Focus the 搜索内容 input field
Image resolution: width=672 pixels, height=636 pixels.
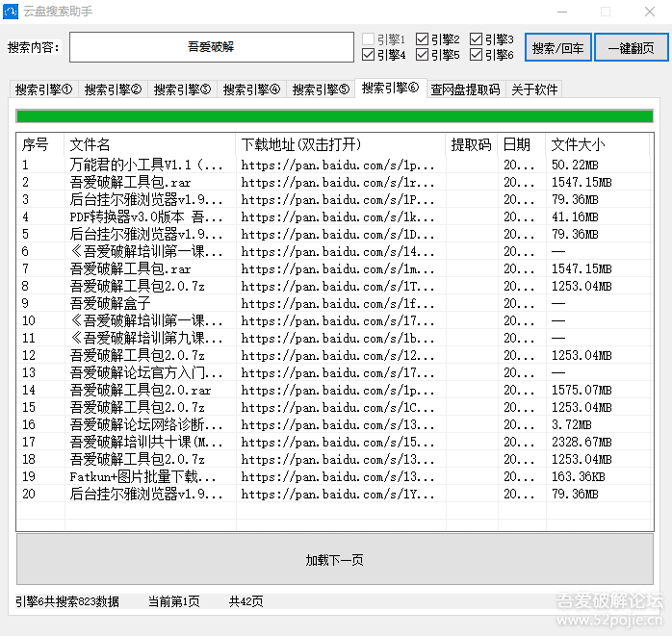point(212,47)
